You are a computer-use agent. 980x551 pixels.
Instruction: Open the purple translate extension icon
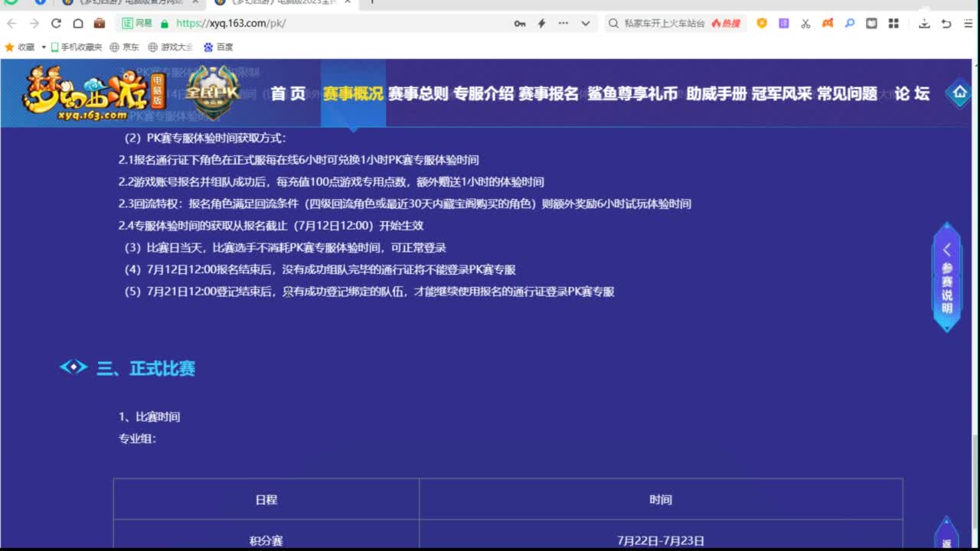[x=783, y=24]
